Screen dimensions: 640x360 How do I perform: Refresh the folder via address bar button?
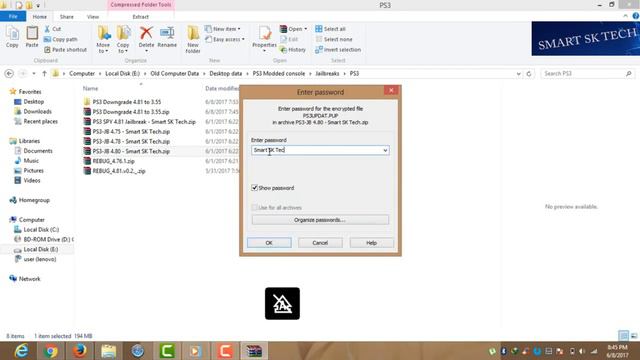click(x=529, y=73)
